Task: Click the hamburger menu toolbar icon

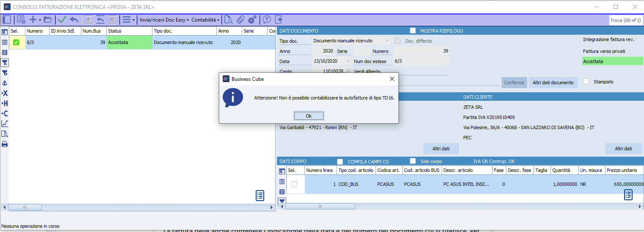Action: pos(127,19)
